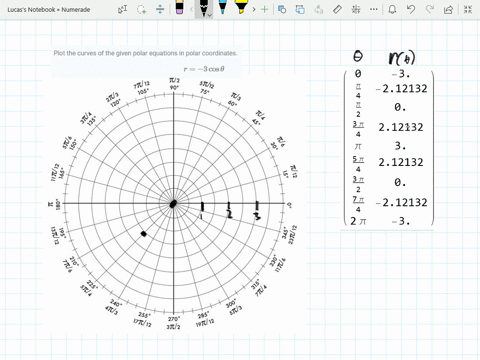Image resolution: width=480 pixels, height=360 pixels.
Task: Click the plotted black dot on the 225° ray
Action: click(144, 234)
